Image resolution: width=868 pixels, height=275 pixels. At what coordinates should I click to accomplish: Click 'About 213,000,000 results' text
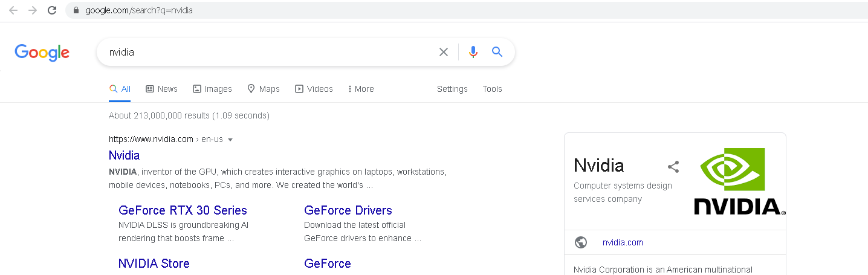coord(189,115)
